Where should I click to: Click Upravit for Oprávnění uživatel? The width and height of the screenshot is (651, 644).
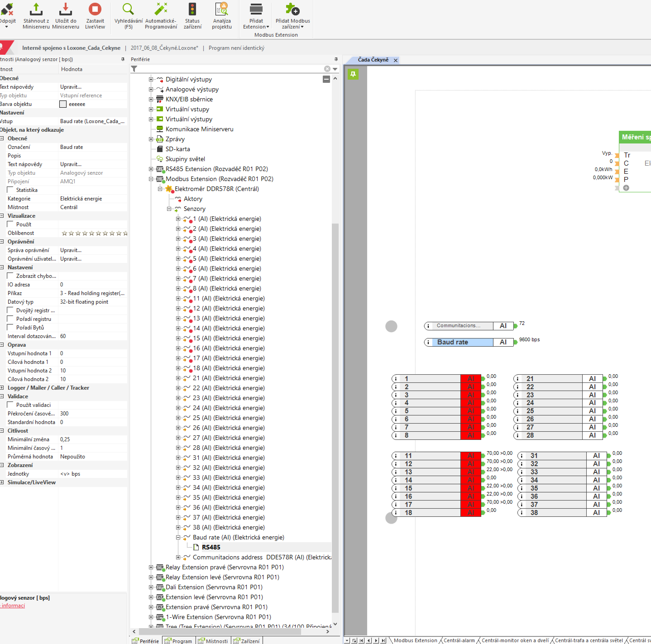click(71, 259)
